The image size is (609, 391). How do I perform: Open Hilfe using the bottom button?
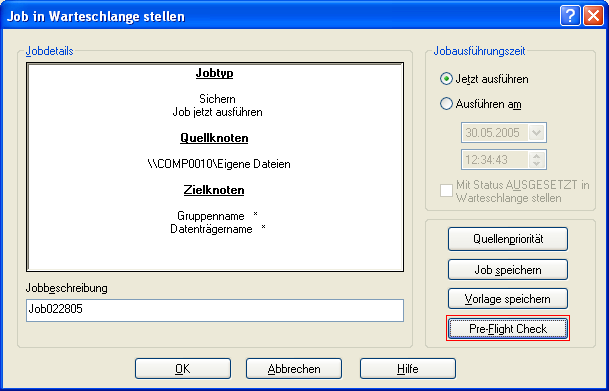[408, 368]
